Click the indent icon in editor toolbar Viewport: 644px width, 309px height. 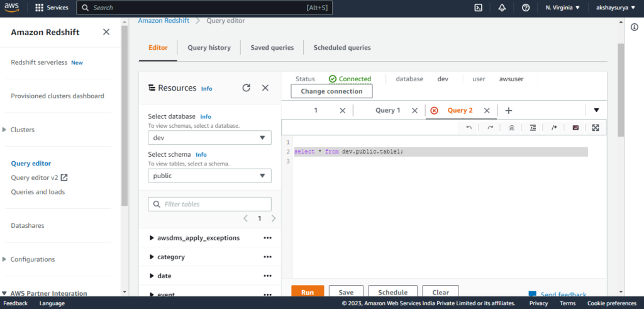(x=533, y=128)
